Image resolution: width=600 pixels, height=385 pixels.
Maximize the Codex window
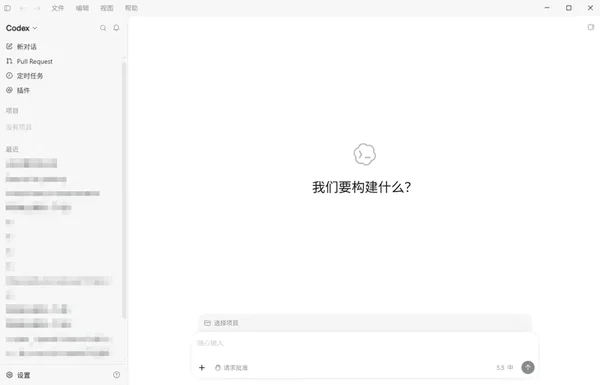(x=569, y=8)
